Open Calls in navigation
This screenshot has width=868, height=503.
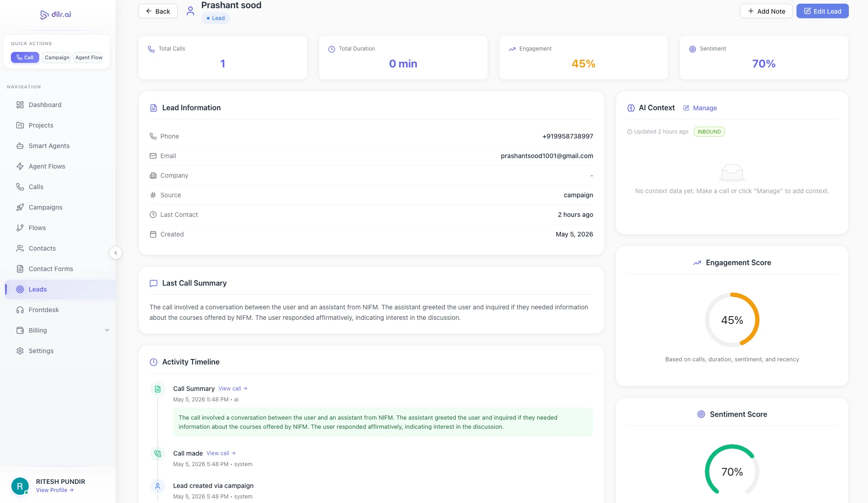coord(36,187)
